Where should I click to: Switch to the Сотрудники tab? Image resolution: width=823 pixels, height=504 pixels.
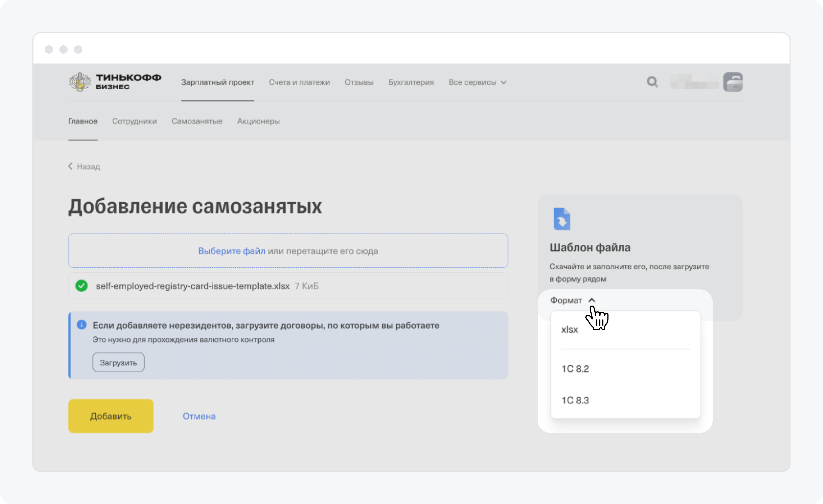pos(134,121)
